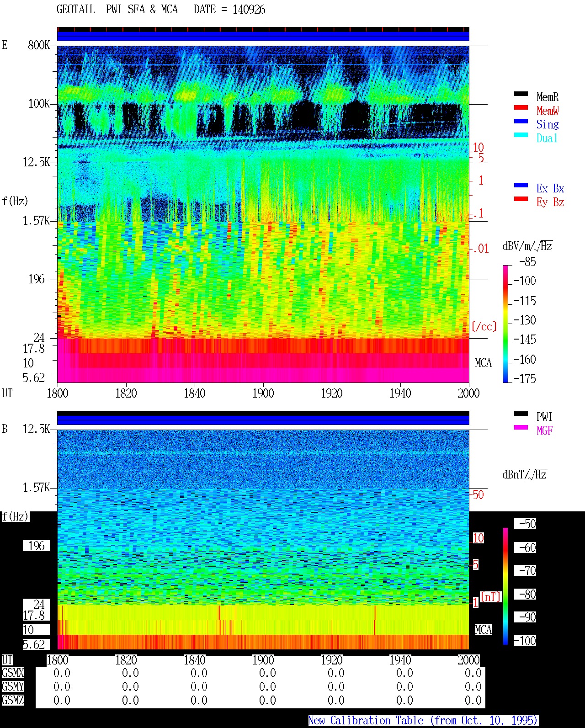The height and width of the screenshot is (728, 585).
Task: Click the [/cc] density unit label
Action: pos(484,326)
